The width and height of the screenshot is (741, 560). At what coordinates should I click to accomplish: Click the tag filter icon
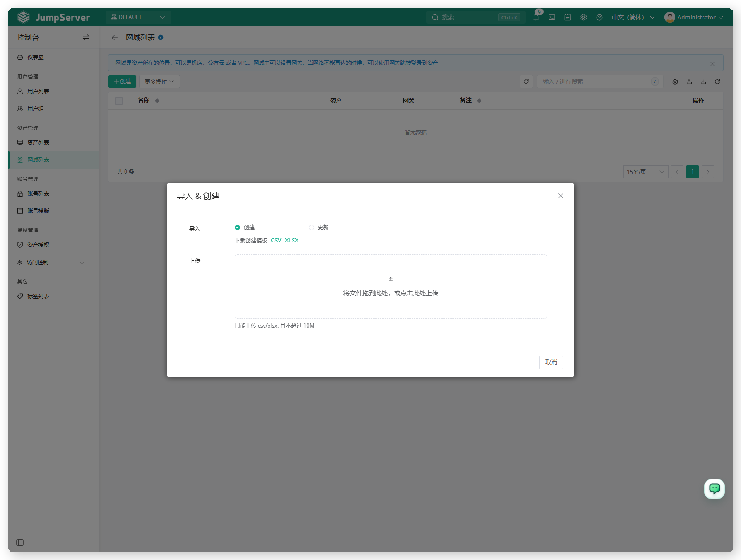(526, 82)
